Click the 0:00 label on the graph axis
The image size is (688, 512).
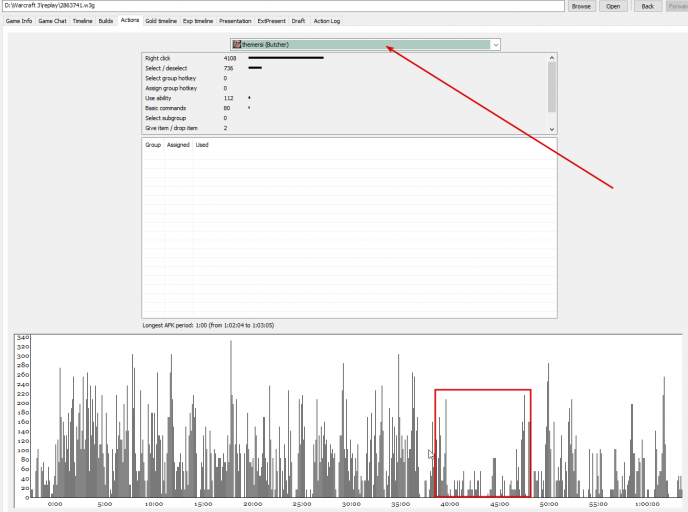(x=55, y=504)
